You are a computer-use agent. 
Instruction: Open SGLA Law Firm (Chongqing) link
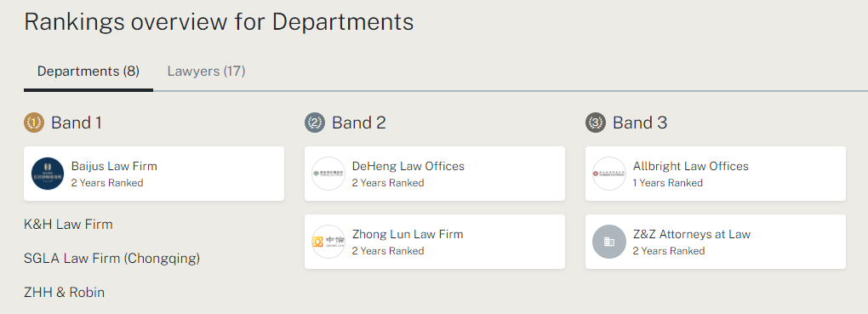pyautogui.click(x=111, y=259)
